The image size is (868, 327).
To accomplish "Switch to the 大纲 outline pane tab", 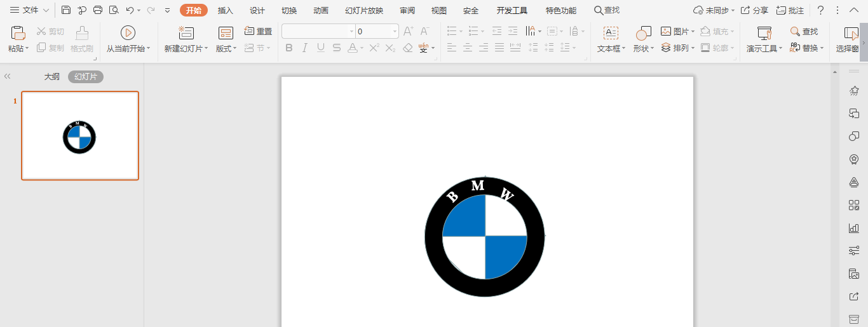I will 51,77.
